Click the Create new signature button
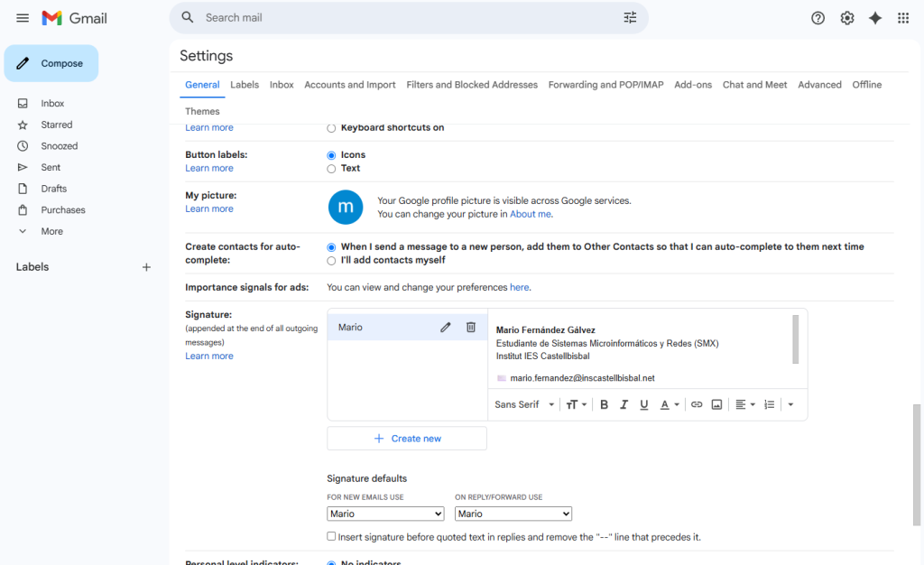 coord(407,439)
